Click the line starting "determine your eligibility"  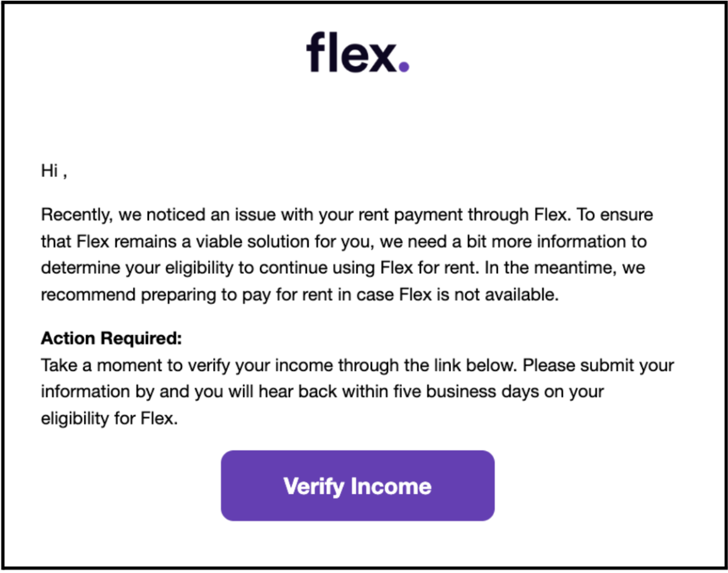pyautogui.click(x=343, y=268)
